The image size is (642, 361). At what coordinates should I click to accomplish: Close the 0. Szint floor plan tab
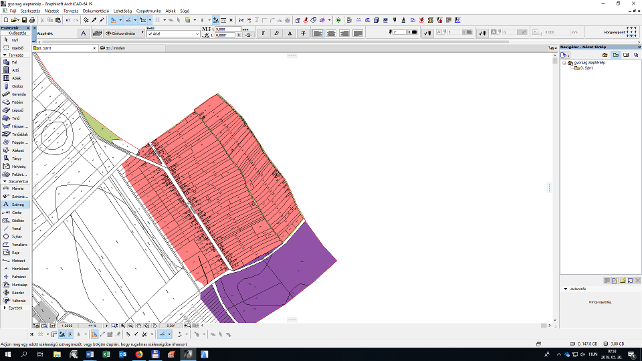point(94,48)
